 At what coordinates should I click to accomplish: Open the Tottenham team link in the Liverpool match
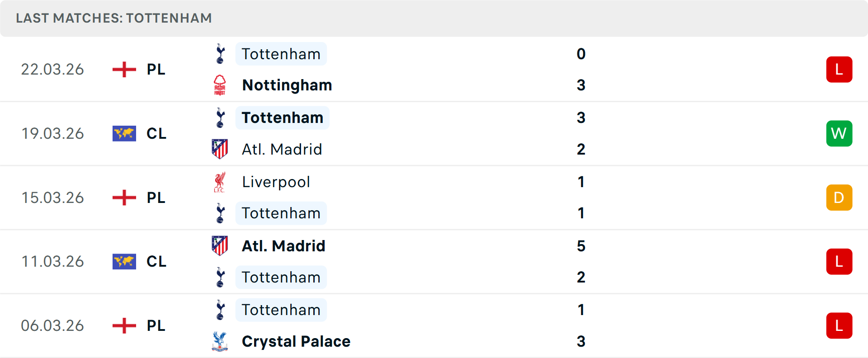click(281, 213)
